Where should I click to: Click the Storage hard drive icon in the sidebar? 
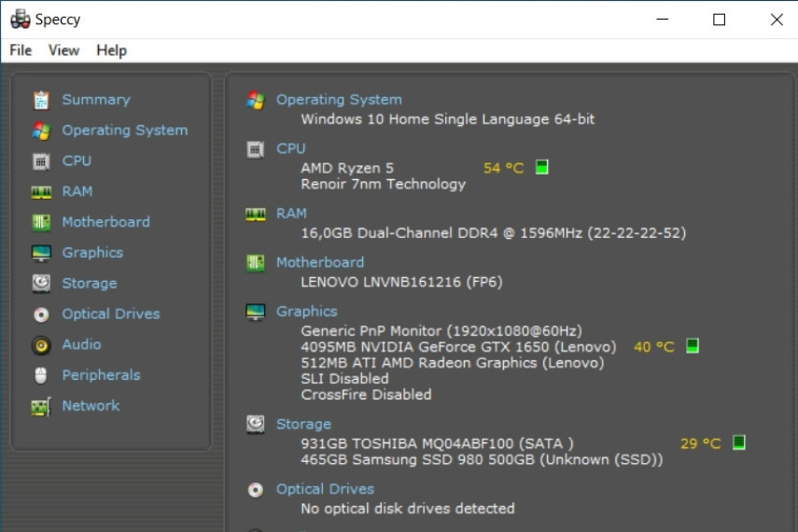pyautogui.click(x=41, y=284)
